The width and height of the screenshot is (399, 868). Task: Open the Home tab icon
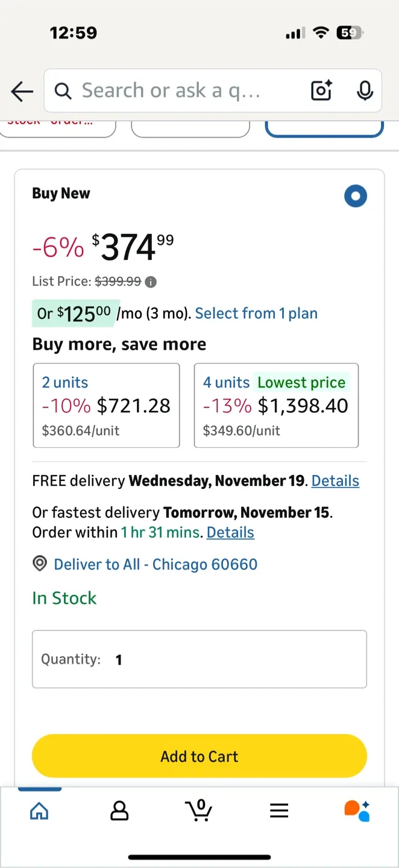[39, 811]
